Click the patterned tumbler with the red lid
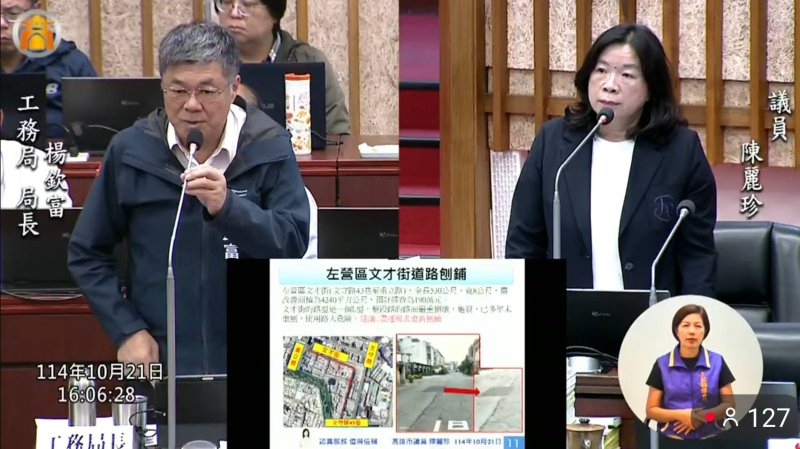800x449 pixels. coord(298,112)
